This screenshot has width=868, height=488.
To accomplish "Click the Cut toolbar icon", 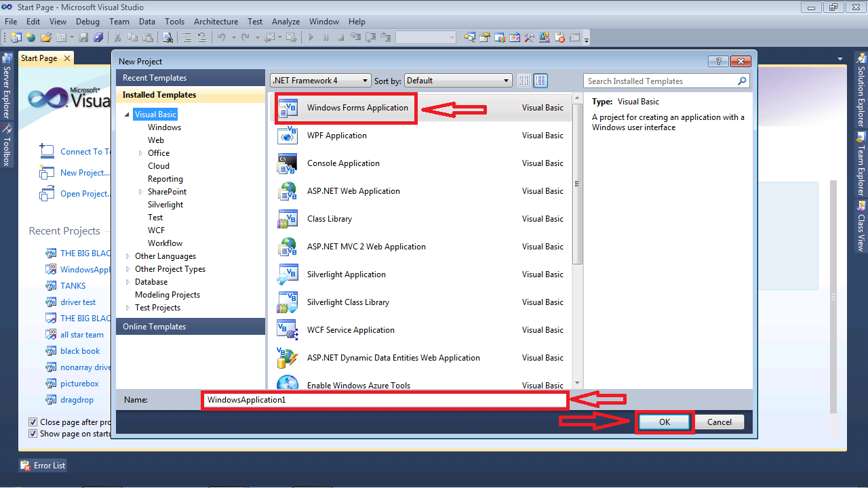I will click(118, 37).
